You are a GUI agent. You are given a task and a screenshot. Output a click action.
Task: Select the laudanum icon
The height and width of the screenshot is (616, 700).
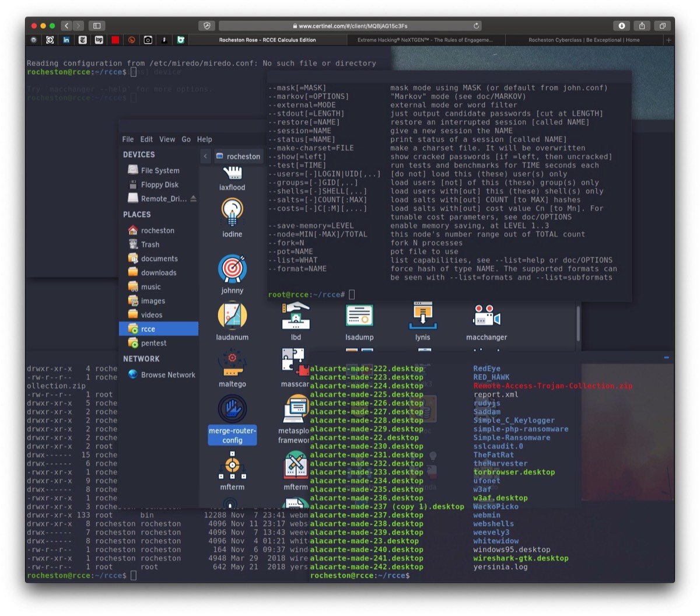232,317
